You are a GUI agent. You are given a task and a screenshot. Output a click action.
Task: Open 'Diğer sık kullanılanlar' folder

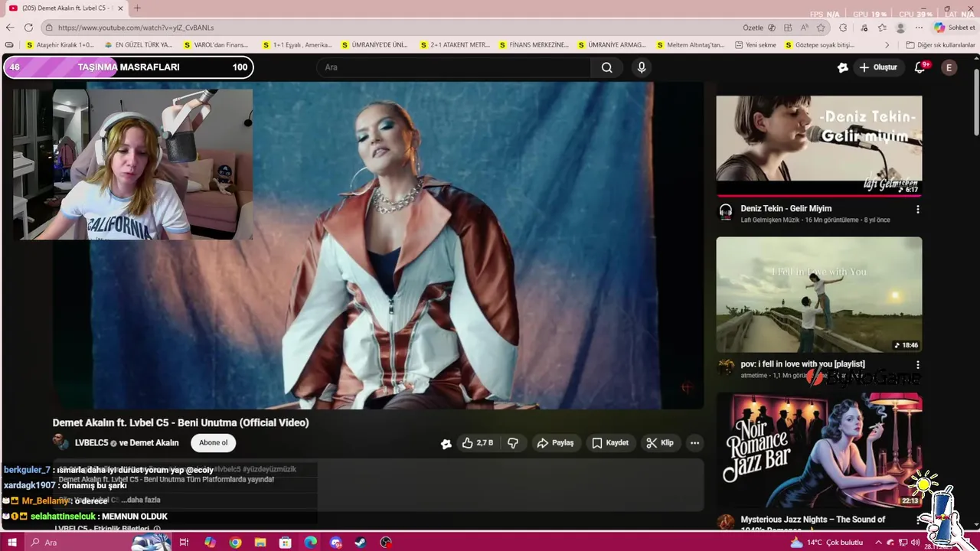click(940, 45)
